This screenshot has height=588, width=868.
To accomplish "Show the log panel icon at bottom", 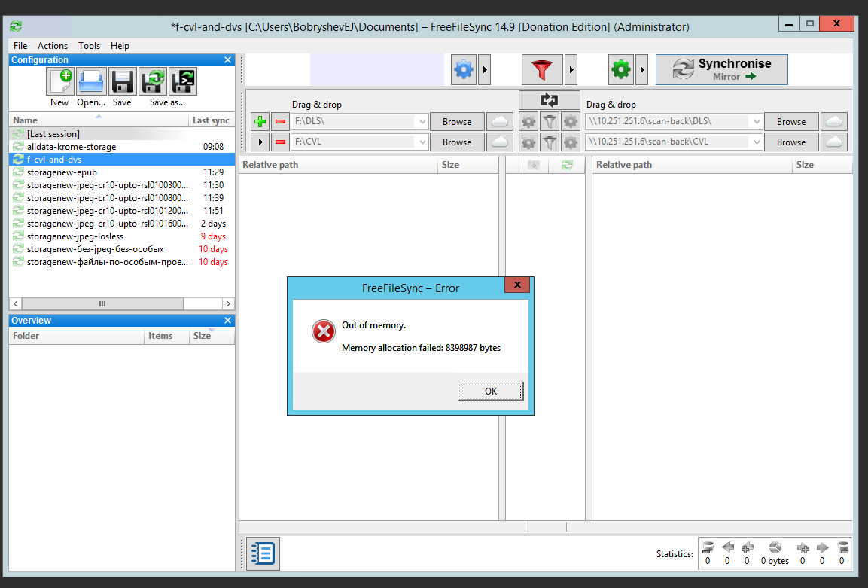I will coord(263,553).
